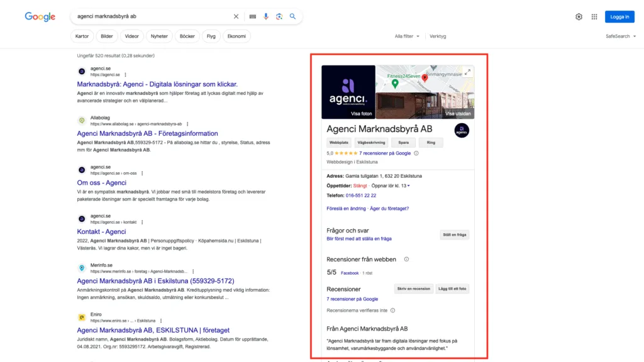Clear the search box with the X icon
The image size is (644, 362).
point(236,16)
